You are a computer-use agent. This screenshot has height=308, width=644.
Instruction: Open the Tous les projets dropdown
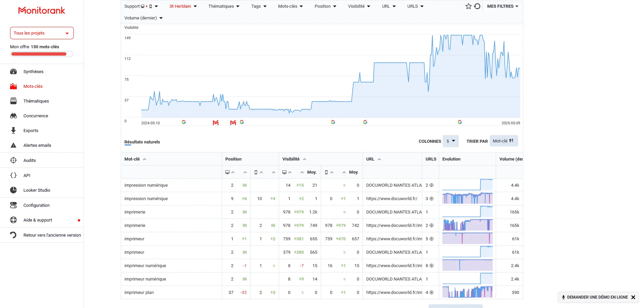pyautogui.click(x=42, y=33)
